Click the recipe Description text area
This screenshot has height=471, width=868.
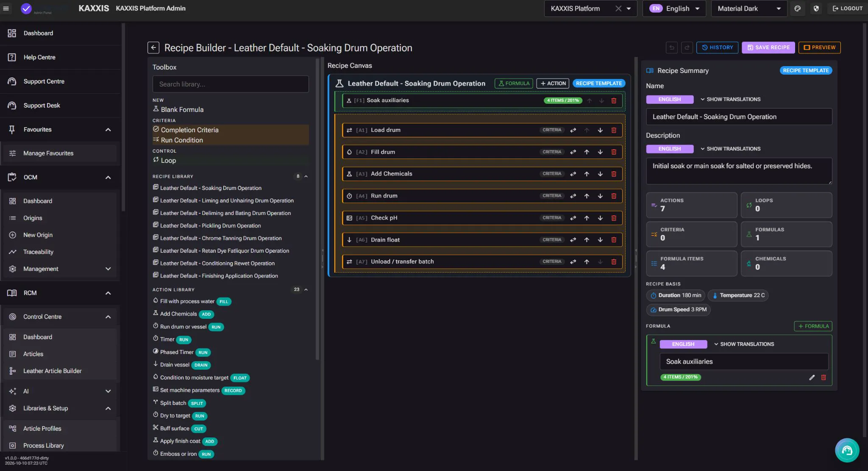pos(739,171)
